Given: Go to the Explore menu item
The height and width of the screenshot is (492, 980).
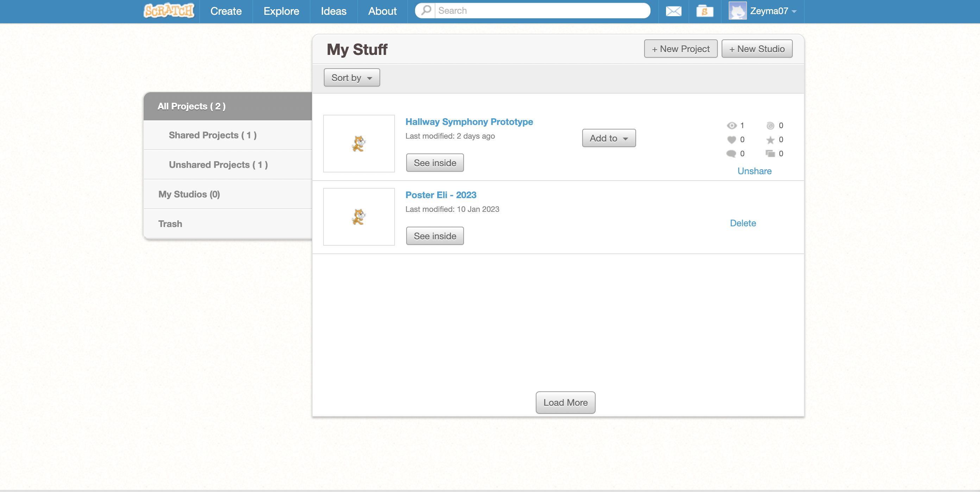Looking at the screenshot, I should (x=281, y=11).
